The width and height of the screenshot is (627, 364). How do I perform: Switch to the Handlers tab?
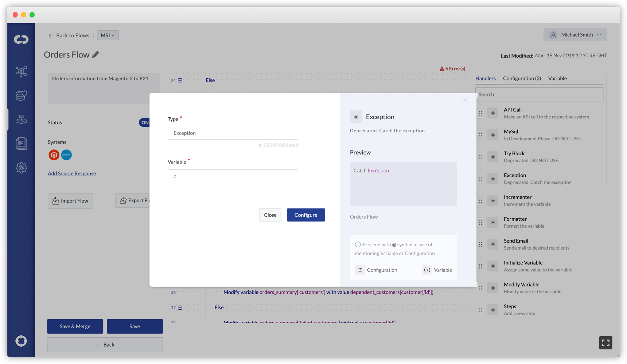point(486,78)
